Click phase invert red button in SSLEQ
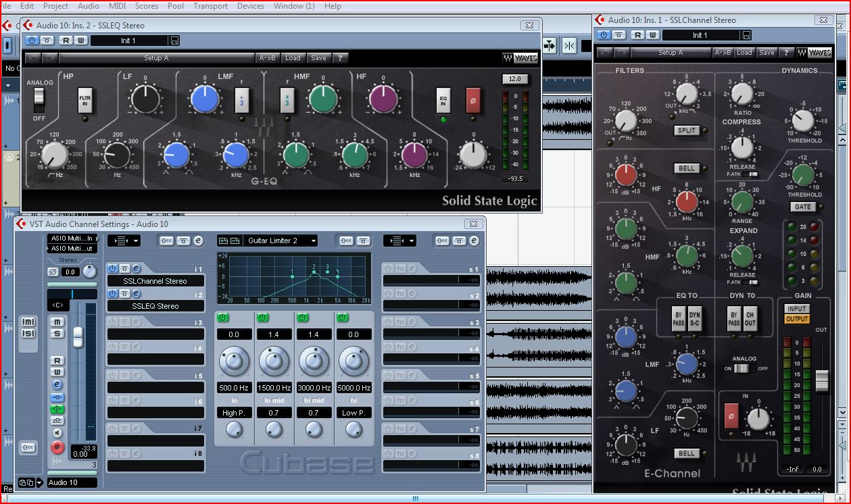The height and width of the screenshot is (504, 851). pos(473,100)
